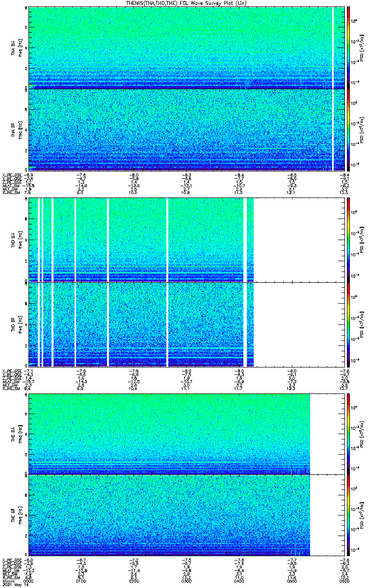Click inside the THE B⊥ spectrogram panel
The height and width of the screenshot is (588, 368).
[x=187, y=434]
